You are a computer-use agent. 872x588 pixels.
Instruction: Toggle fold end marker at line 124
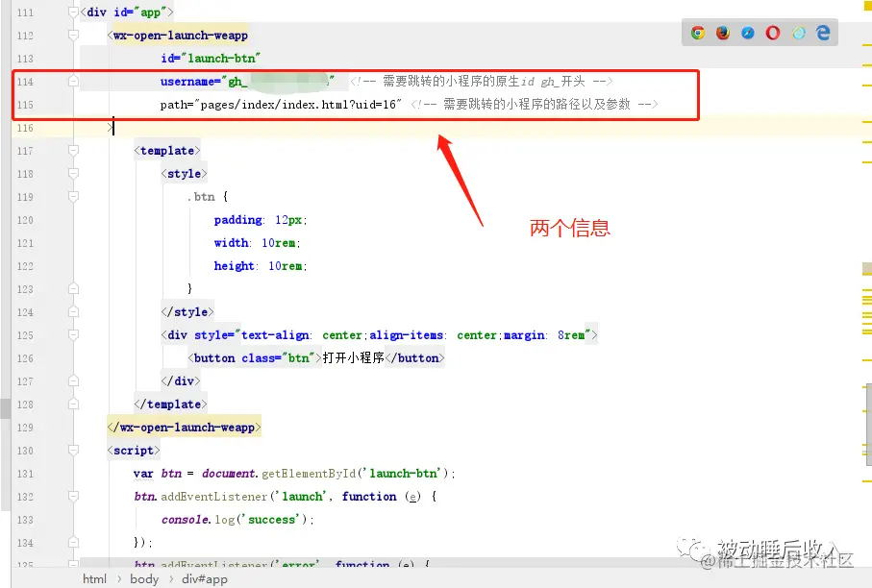click(73, 312)
